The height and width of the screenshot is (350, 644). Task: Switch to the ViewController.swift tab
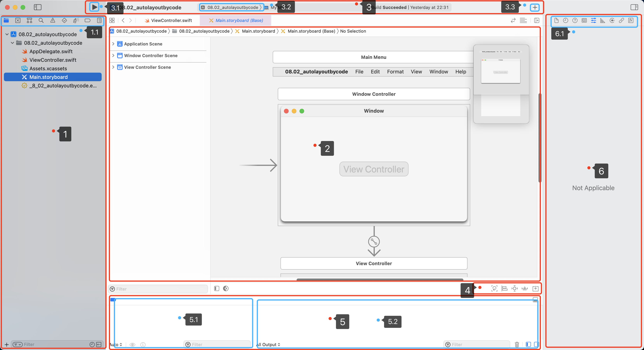pyautogui.click(x=171, y=21)
